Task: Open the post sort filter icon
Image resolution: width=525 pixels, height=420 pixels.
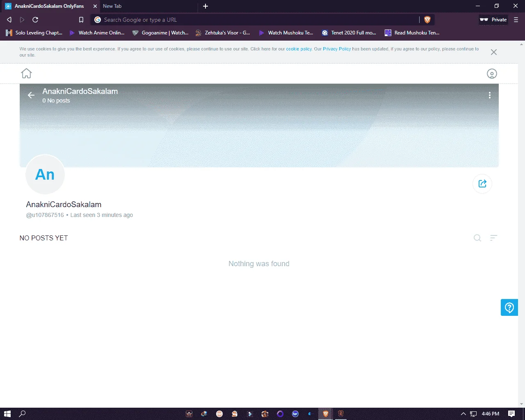Action: [493, 238]
